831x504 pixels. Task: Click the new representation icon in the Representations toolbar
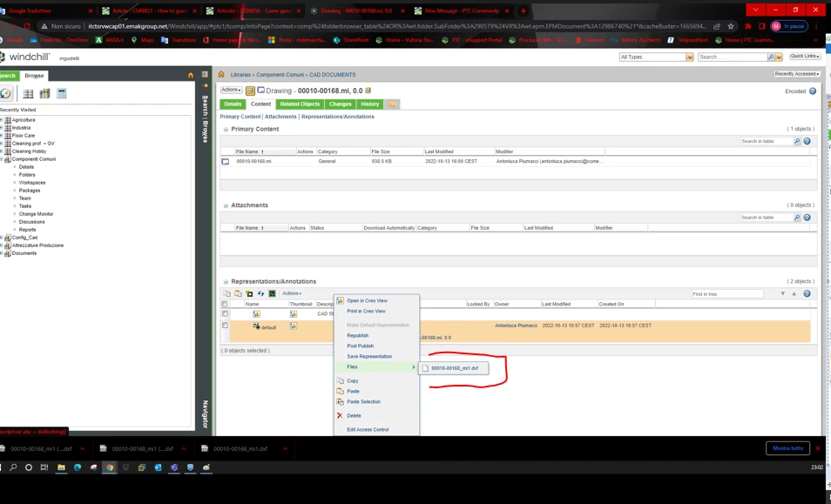pyautogui.click(x=249, y=293)
